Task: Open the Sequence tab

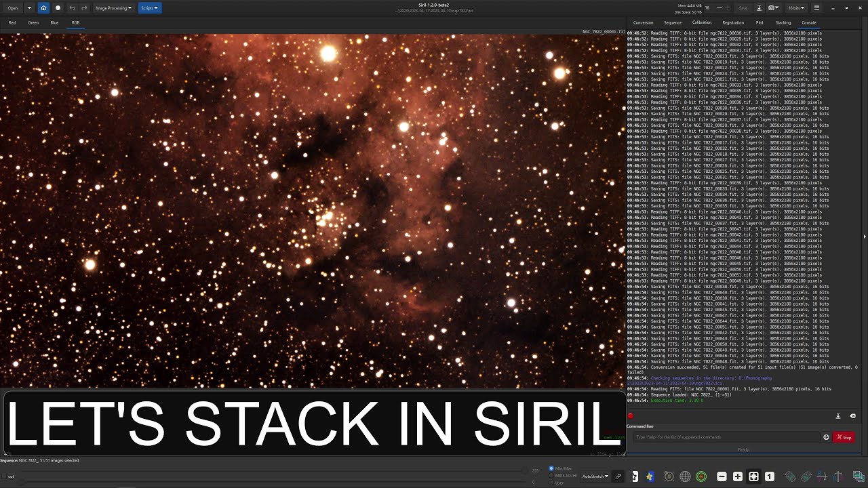Action: click(x=673, y=22)
